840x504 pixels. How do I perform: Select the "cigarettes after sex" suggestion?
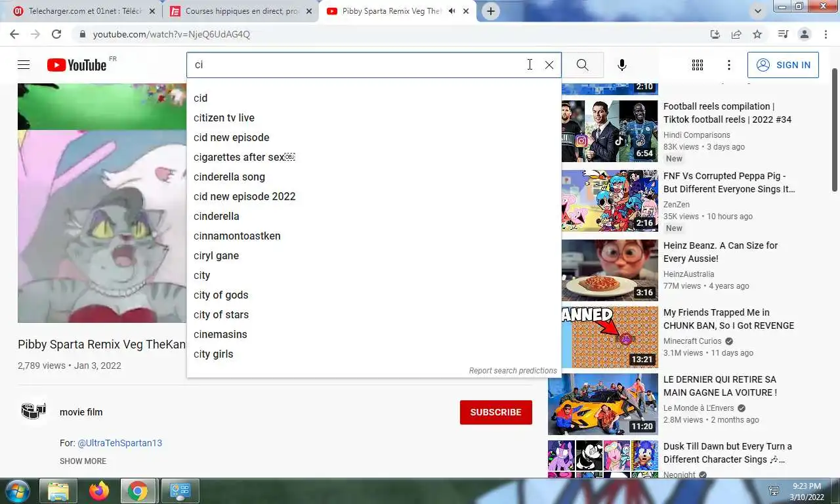[374, 157]
